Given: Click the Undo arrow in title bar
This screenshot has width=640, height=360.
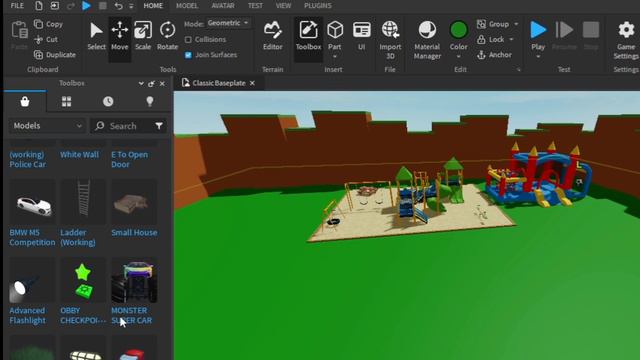Looking at the screenshot, I should coord(118,6).
